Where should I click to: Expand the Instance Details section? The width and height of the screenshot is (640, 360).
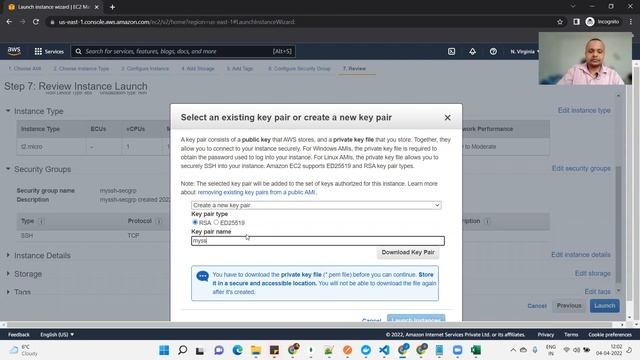pyautogui.click(x=8, y=255)
